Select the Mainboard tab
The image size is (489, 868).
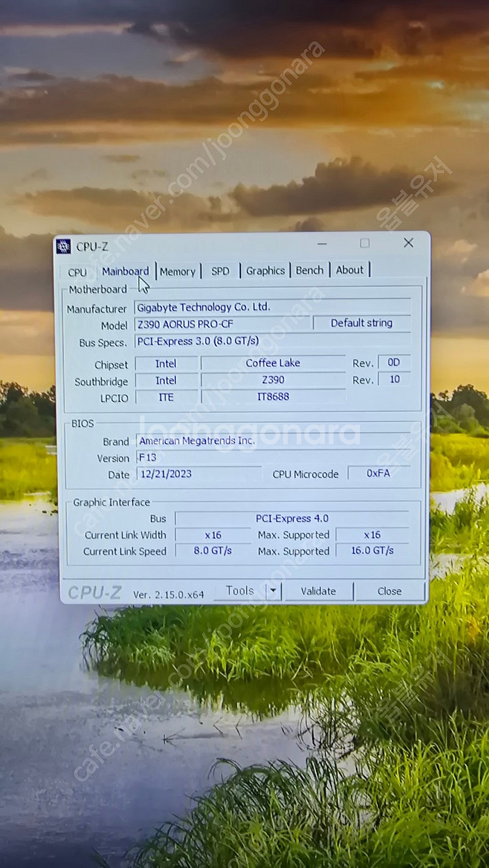click(x=125, y=271)
